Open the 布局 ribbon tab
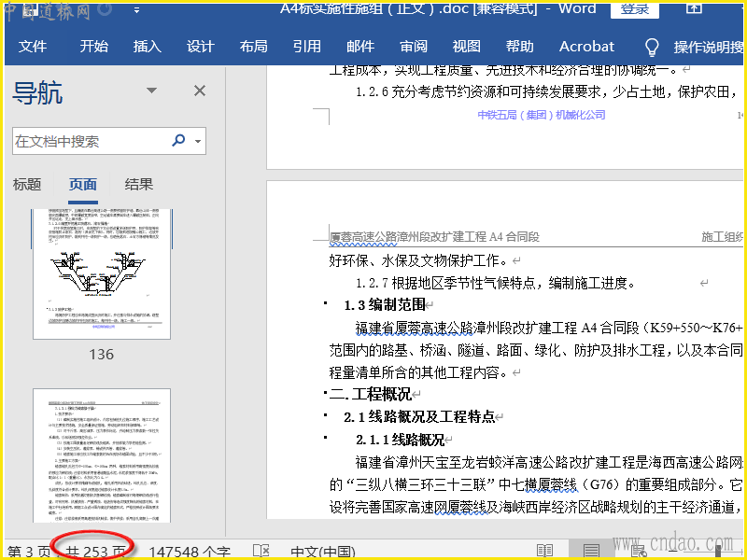This screenshot has width=747, height=560. 253,46
